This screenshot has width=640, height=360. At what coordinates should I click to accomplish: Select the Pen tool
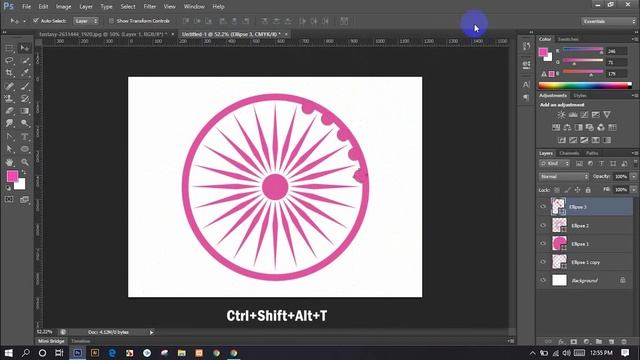tap(9, 137)
